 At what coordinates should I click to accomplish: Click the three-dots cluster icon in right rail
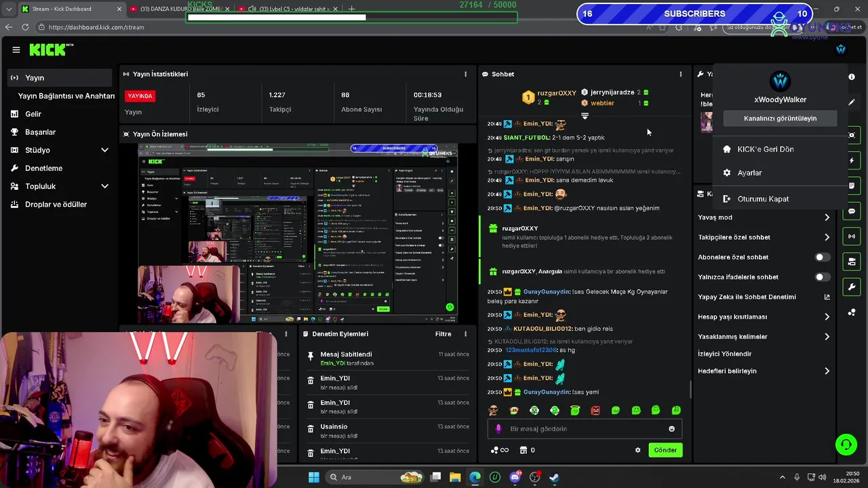852,312
